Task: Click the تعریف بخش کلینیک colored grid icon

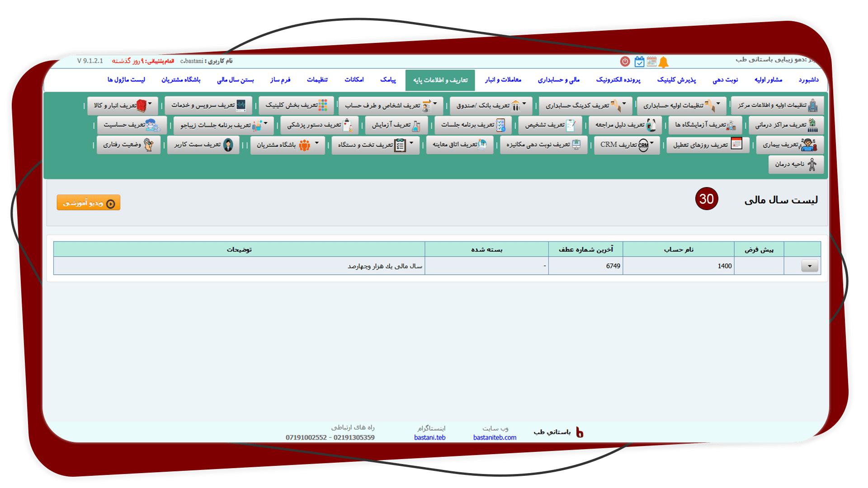Action: point(322,105)
